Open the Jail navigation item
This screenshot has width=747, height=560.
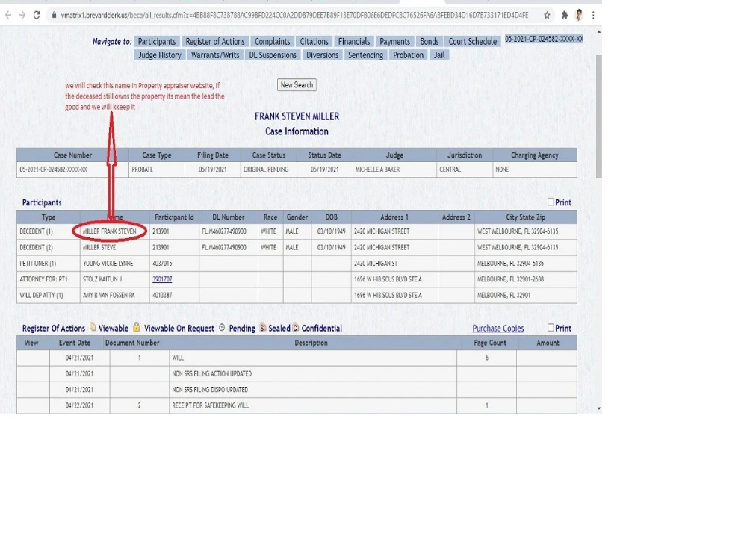coord(438,55)
